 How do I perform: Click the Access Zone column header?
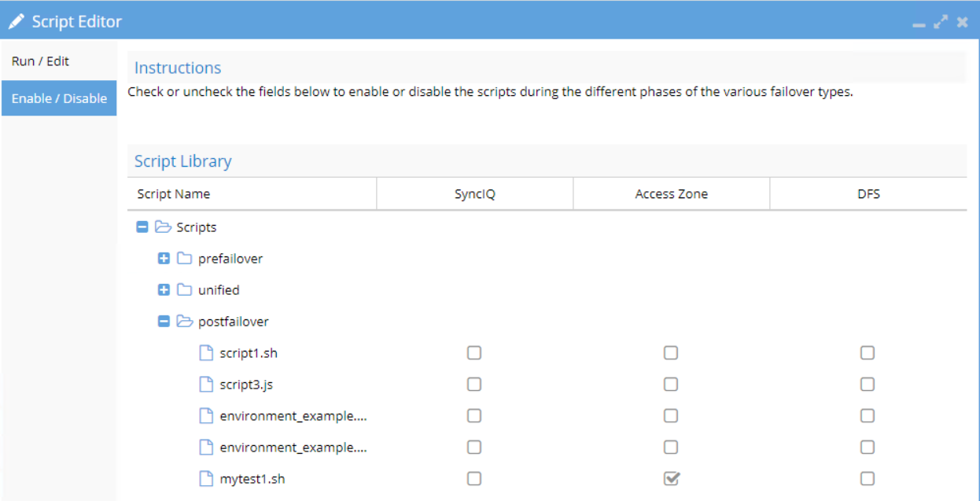point(672,193)
